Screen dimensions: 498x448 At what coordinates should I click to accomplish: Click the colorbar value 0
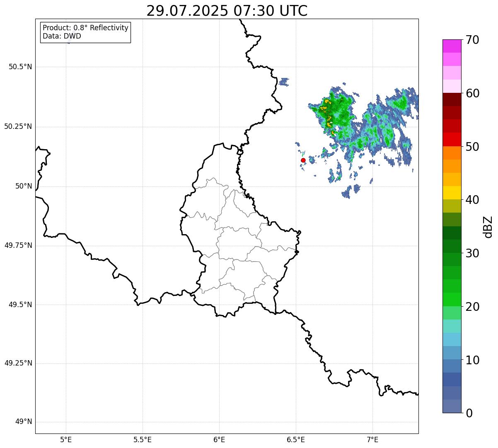(469, 413)
